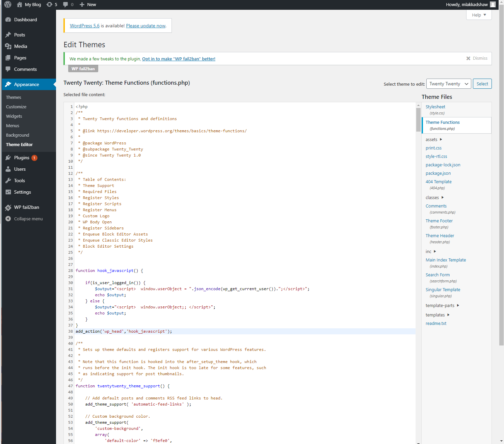This screenshot has height=444, width=504.
Task: Open the WordPress logo menu
Action: coord(8,5)
